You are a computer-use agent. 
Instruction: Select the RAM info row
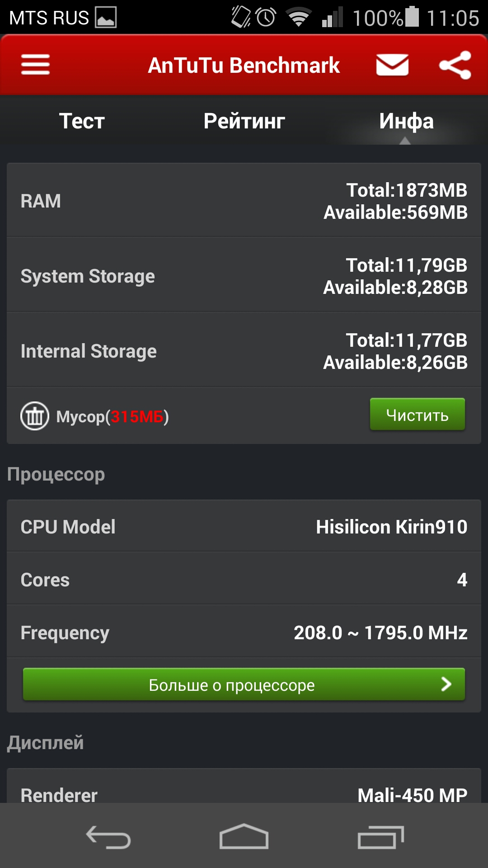tap(244, 200)
